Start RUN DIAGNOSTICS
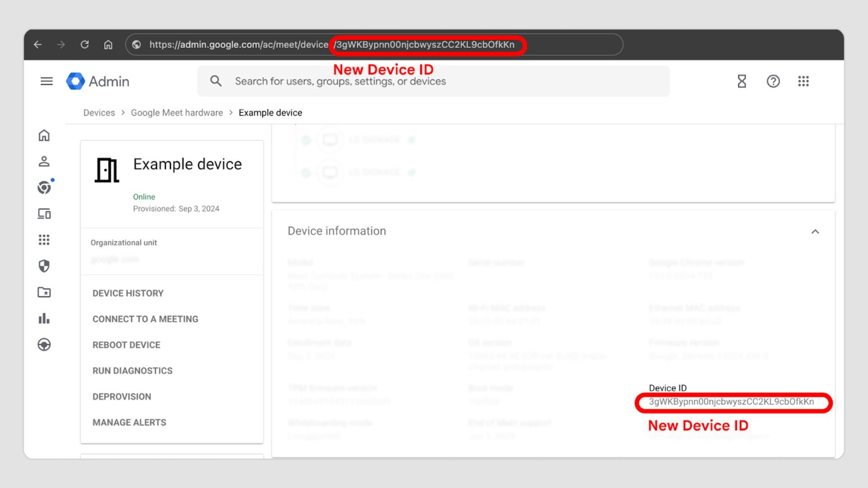This screenshot has width=868, height=488. coord(132,371)
